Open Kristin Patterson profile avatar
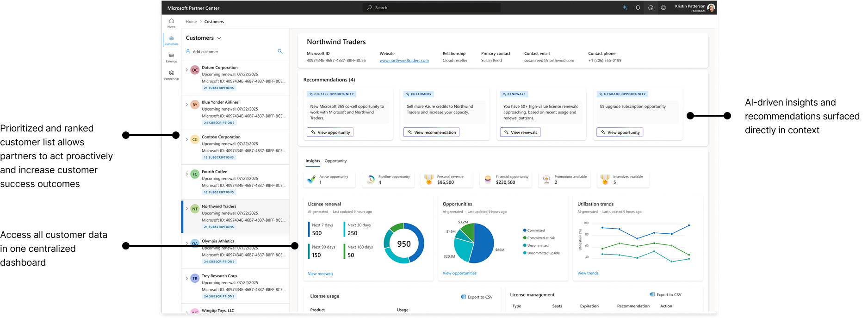 point(712,7)
